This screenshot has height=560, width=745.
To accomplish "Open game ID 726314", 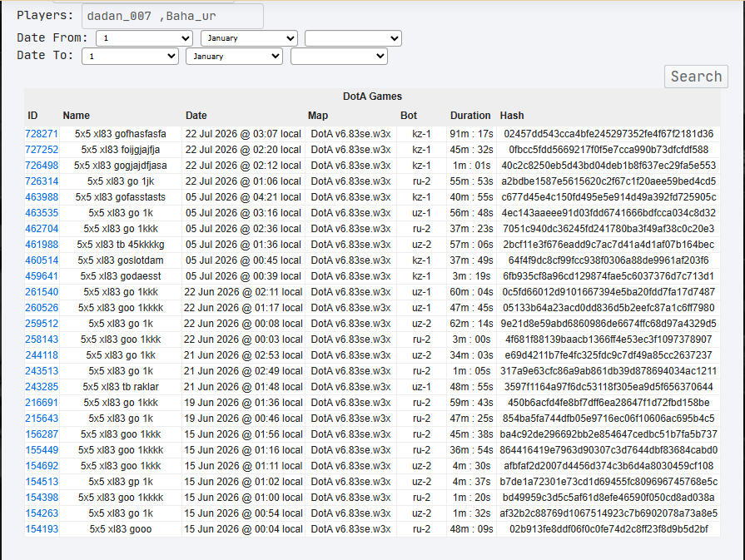I will tap(42, 181).
